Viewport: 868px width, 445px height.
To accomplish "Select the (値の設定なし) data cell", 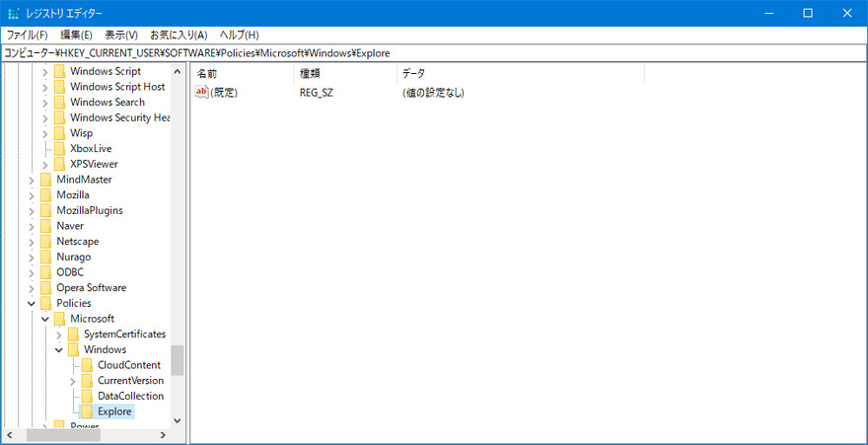I will pyautogui.click(x=433, y=93).
